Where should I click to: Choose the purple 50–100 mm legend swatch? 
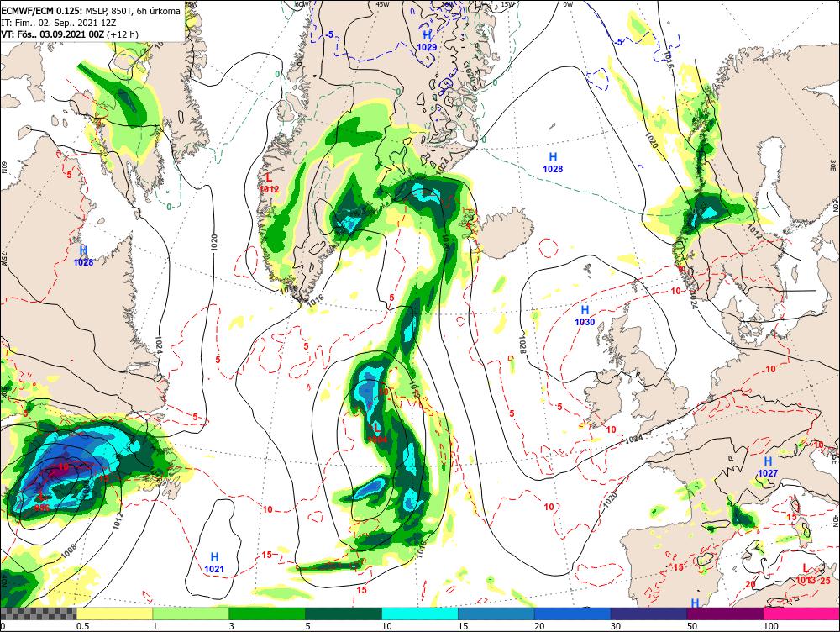[x=726, y=614]
